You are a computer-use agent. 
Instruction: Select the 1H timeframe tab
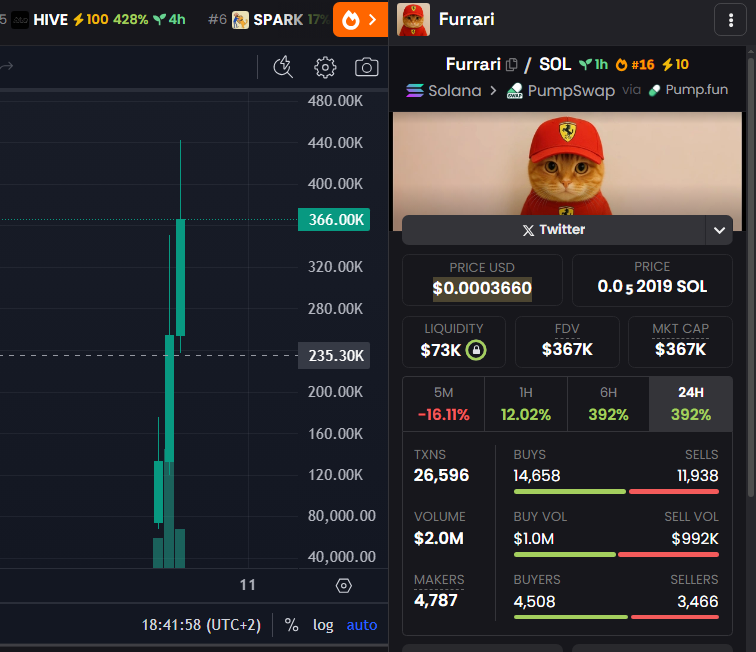pyautogui.click(x=526, y=404)
